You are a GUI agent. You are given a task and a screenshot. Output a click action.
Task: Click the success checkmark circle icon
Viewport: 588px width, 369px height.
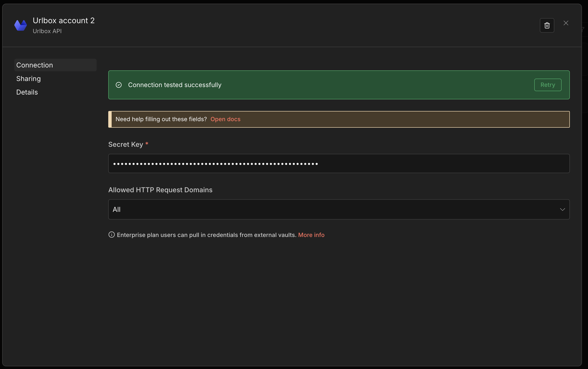pos(119,85)
